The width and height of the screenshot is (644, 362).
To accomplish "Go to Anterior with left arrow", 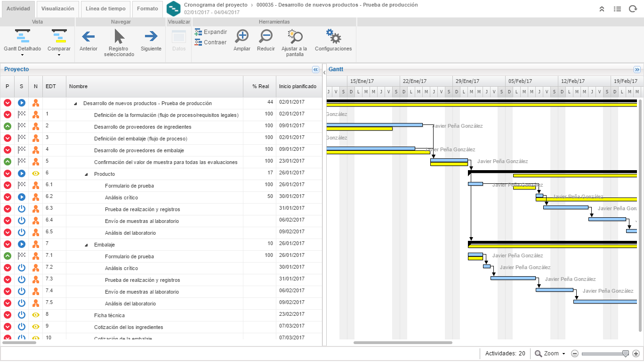I will click(89, 36).
